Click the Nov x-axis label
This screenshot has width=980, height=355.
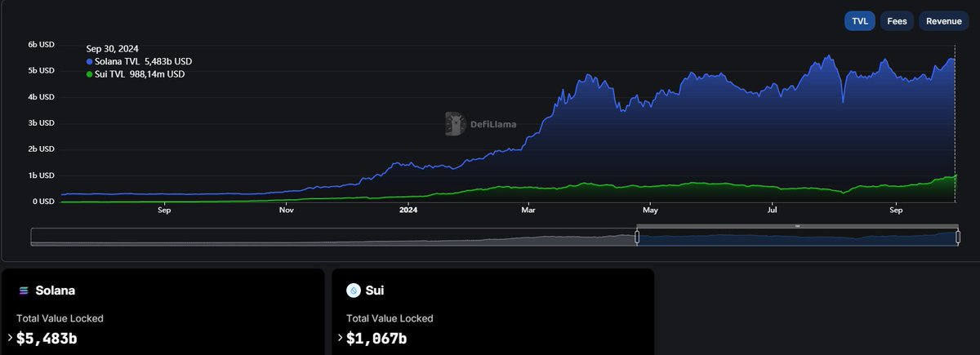pos(286,211)
